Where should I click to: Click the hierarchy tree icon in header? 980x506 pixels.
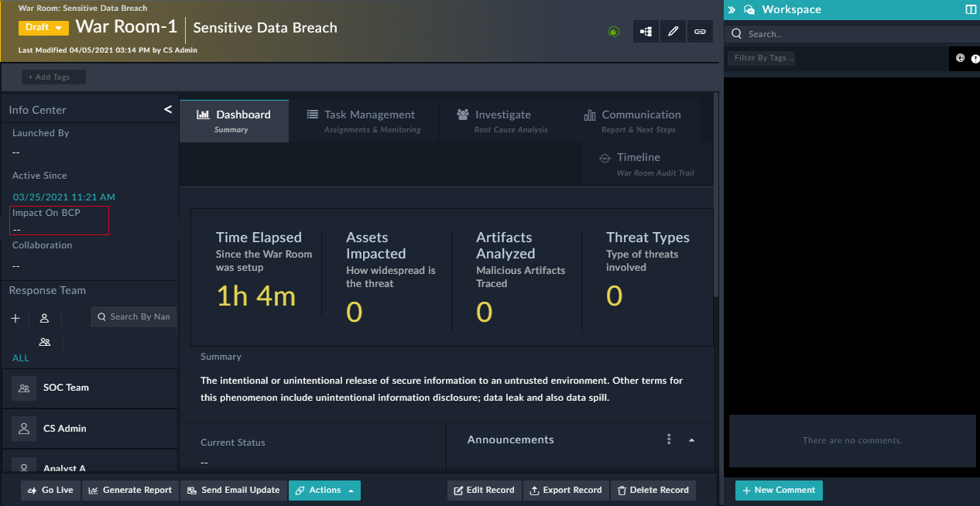coord(646,32)
